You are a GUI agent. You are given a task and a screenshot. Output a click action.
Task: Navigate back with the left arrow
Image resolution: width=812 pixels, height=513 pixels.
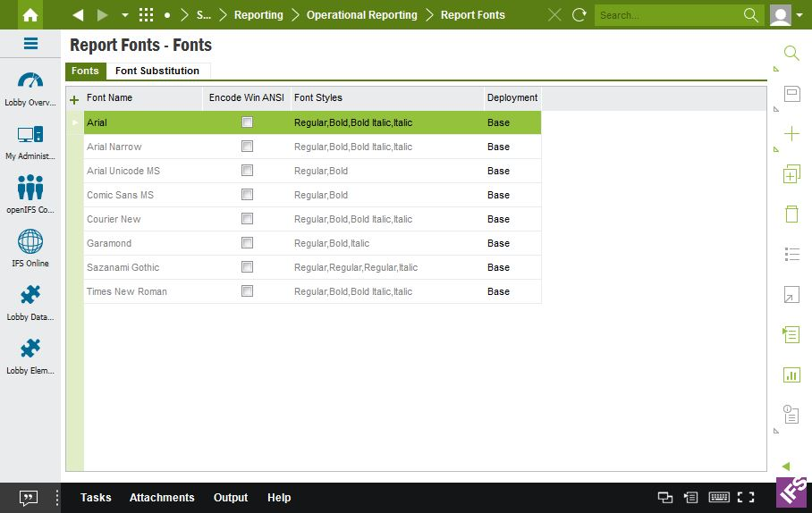click(x=78, y=15)
